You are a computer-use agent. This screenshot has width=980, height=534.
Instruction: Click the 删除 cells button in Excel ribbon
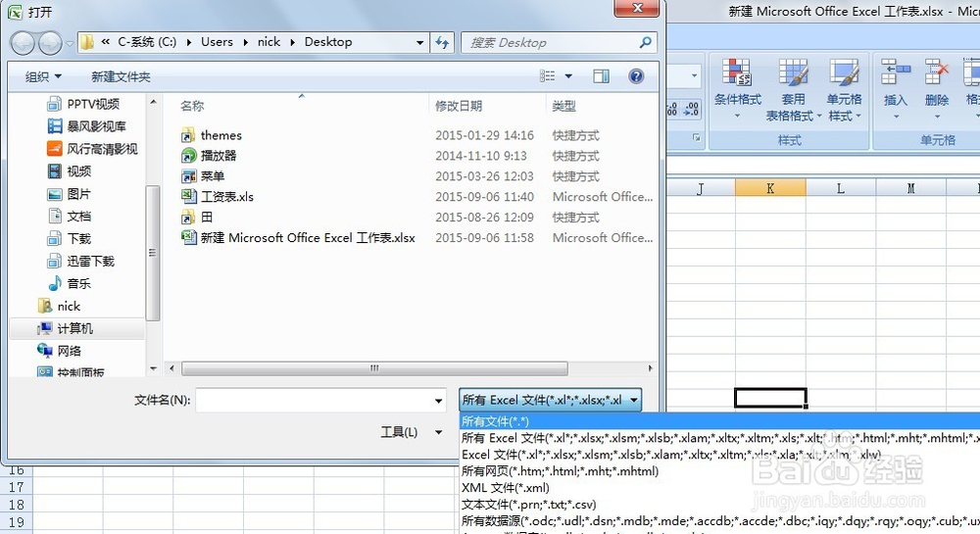point(936,91)
